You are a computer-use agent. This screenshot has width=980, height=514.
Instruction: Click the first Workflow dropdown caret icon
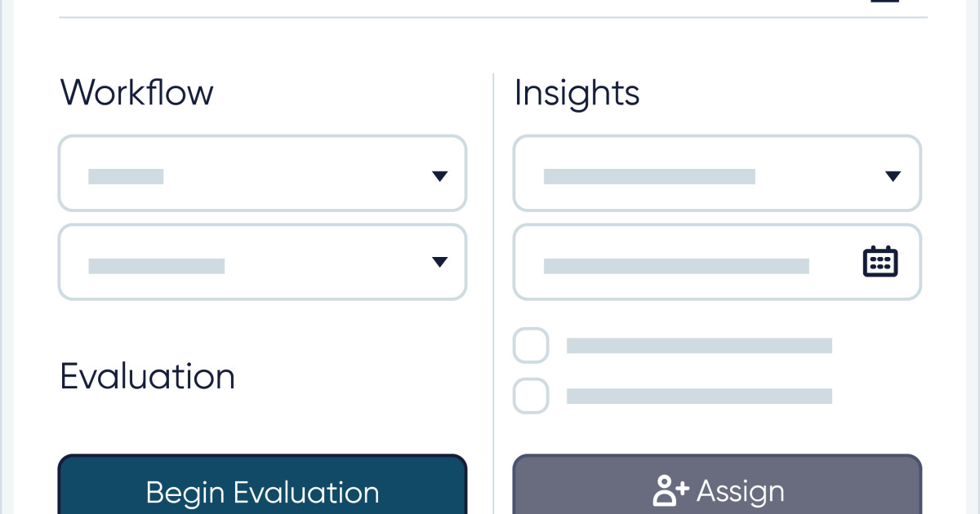pos(440,175)
